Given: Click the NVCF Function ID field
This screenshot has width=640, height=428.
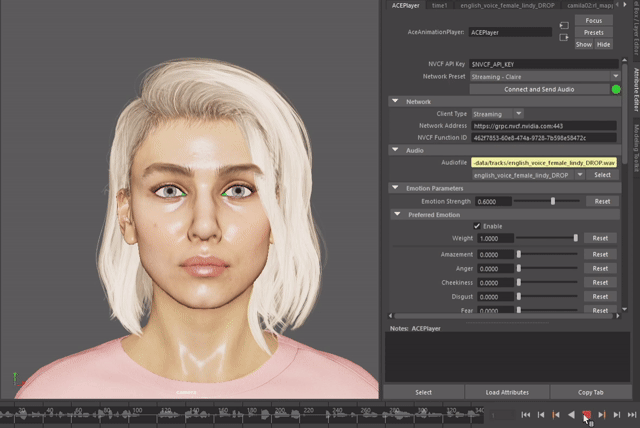Looking at the screenshot, I should coord(544,138).
